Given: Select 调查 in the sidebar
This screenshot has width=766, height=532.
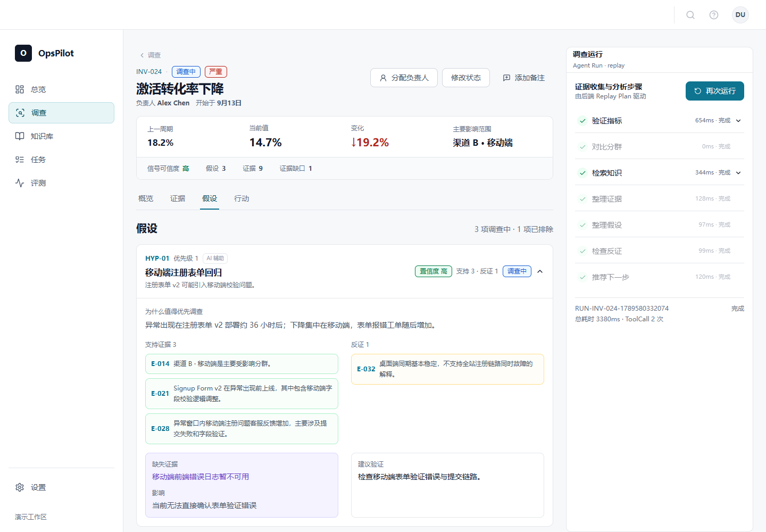Looking at the screenshot, I should point(62,113).
